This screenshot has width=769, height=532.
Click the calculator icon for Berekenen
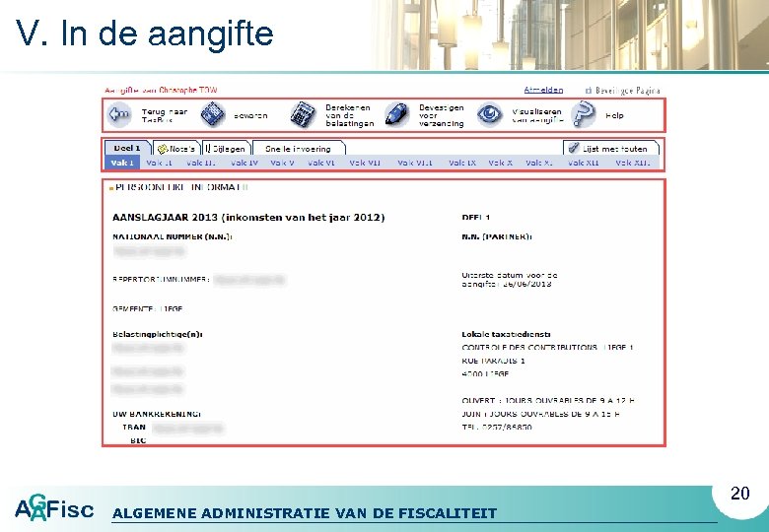point(303,115)
